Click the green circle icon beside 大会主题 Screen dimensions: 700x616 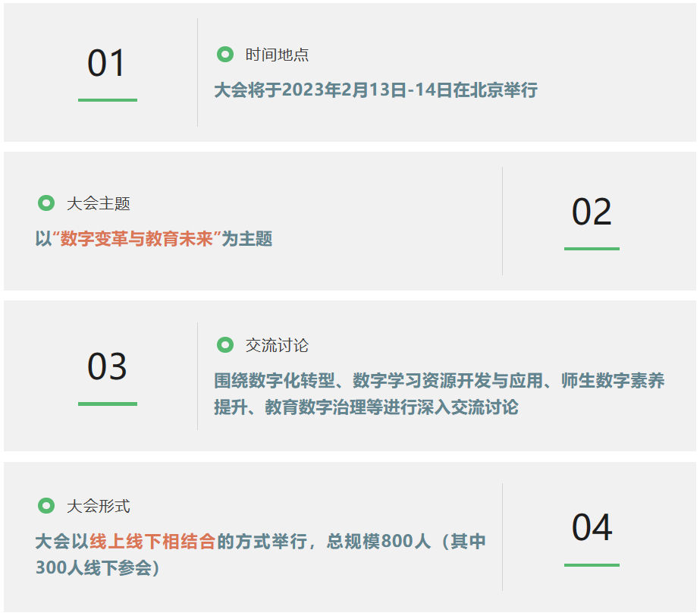tap(46, 203)
